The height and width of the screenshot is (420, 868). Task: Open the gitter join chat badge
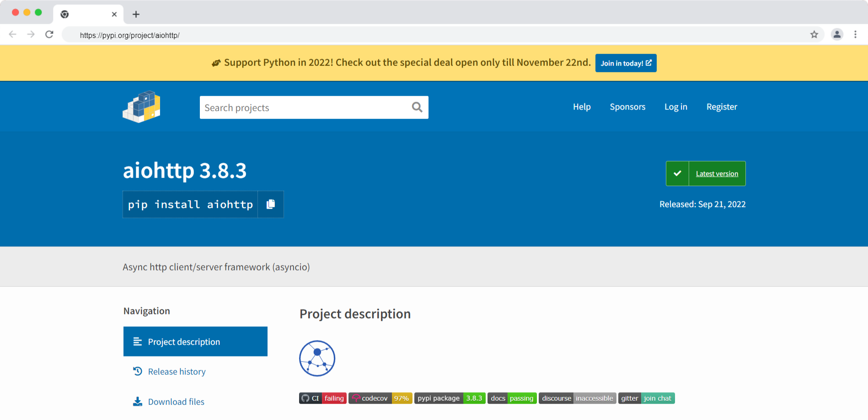[647, 398]
